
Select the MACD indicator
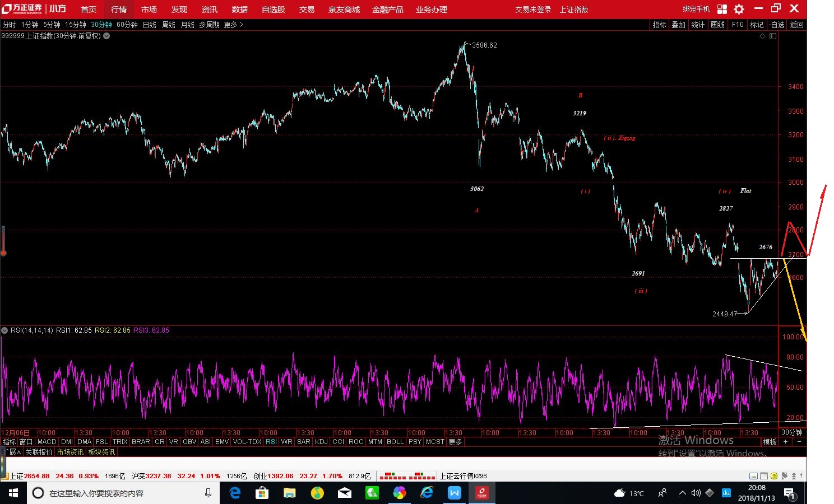pos(47,442)
